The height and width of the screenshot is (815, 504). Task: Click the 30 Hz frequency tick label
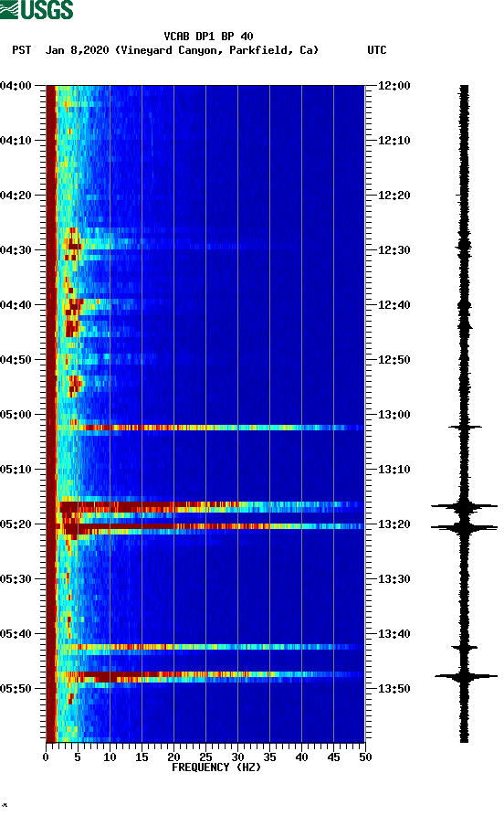click(237, 757)
